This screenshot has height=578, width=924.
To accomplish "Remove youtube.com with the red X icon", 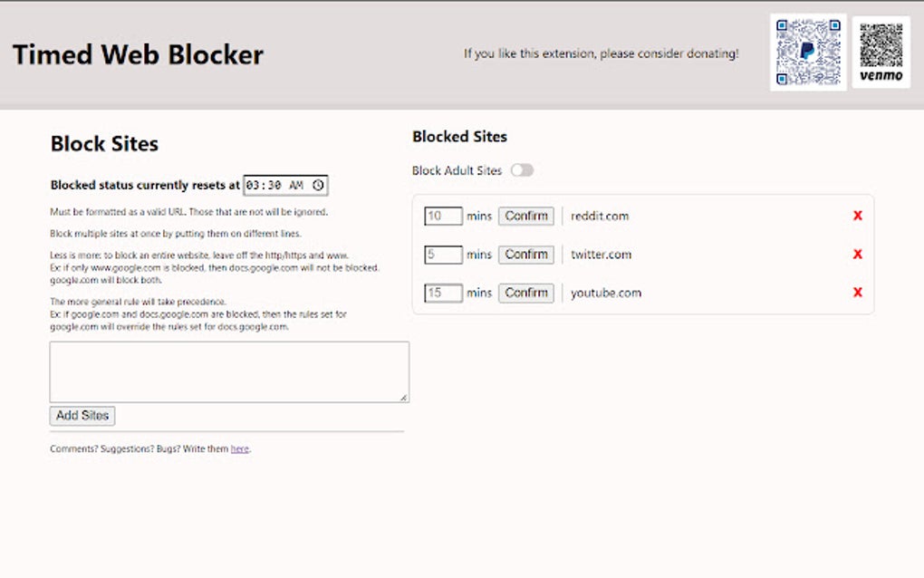I will coord(856,293).
